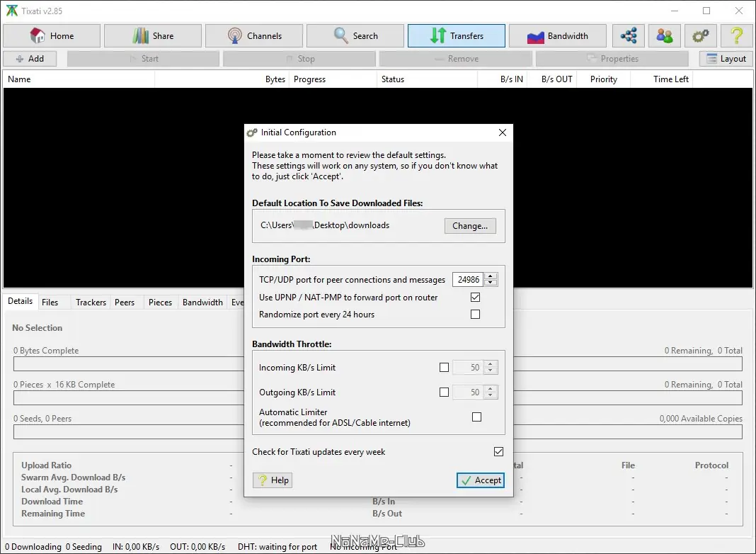Enable the Incoming KB/s Limit checkbox

tap(444, 367)
